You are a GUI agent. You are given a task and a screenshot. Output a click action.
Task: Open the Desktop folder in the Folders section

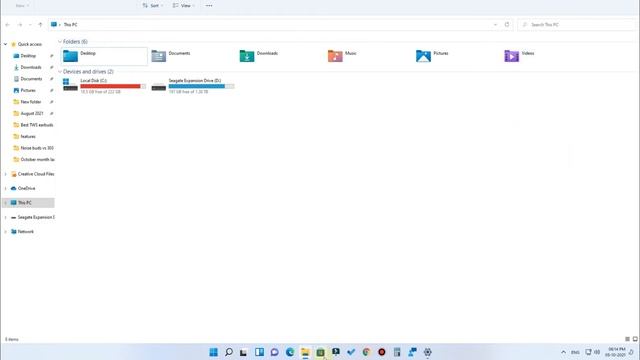tap(104, 56)
